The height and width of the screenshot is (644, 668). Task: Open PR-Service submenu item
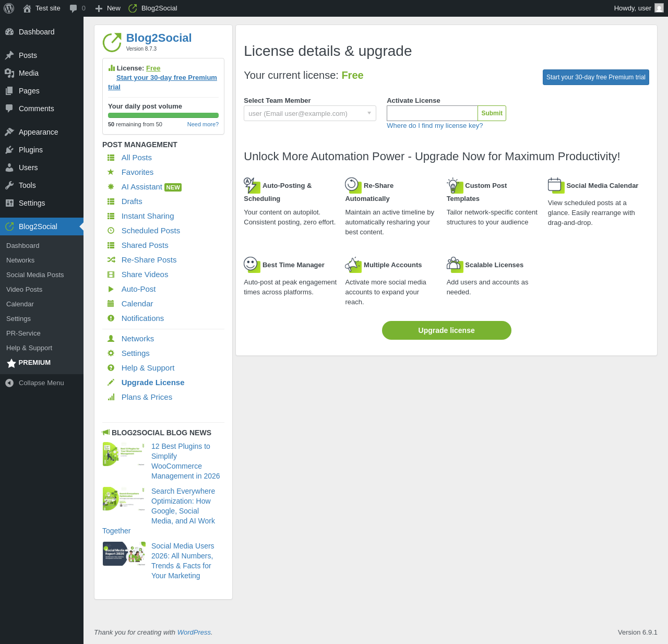pyautogui.click(x=23, y=333)
